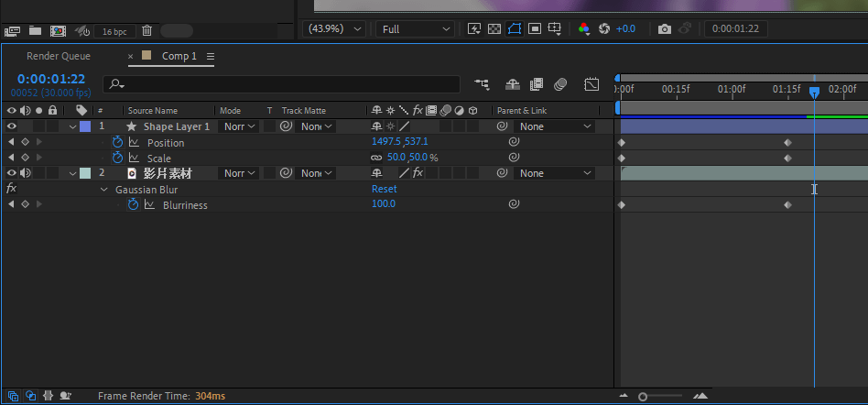
Task: Toggle the fx switch on 影片素材 layer
Action: click(x=418, y=173)
